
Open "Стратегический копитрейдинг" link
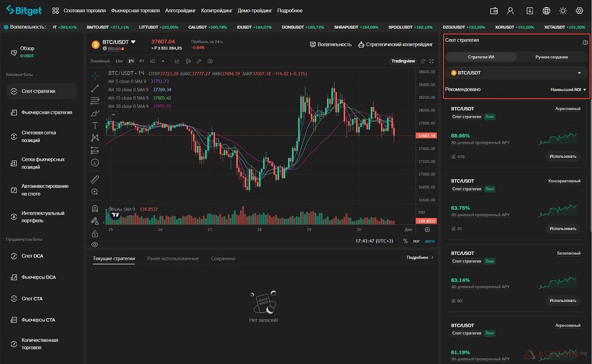[x=395, y=44]
